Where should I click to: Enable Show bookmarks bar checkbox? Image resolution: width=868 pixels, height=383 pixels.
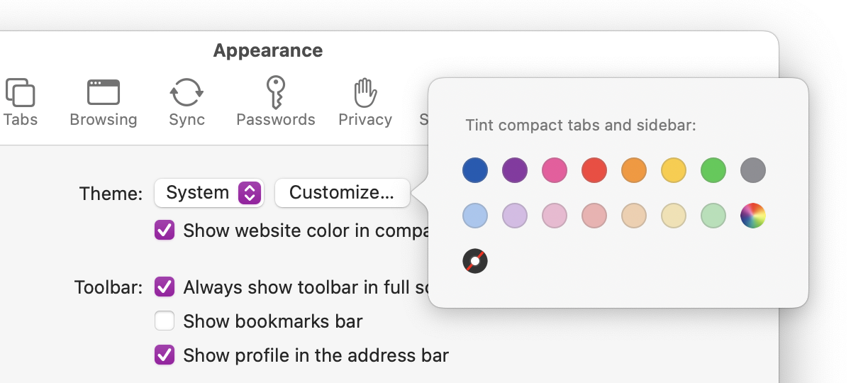(165, 321)
